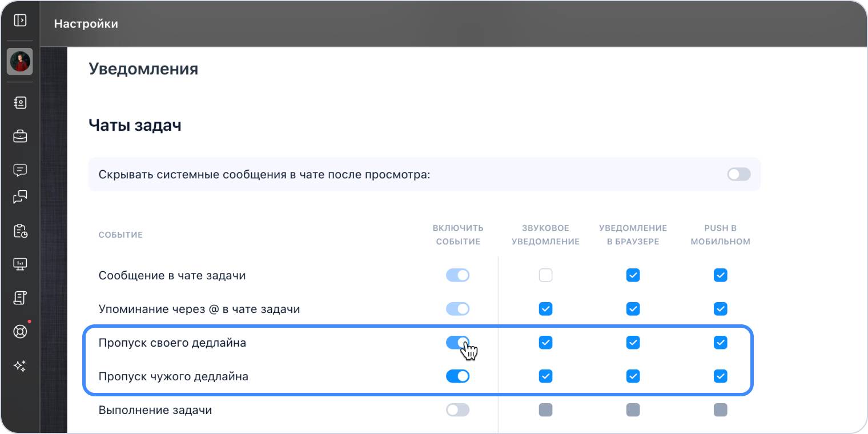Disable the 'Пропуск своего дедлайна' event toggle
The width and height of the screenshot is (868, 434).
(457, 343)
